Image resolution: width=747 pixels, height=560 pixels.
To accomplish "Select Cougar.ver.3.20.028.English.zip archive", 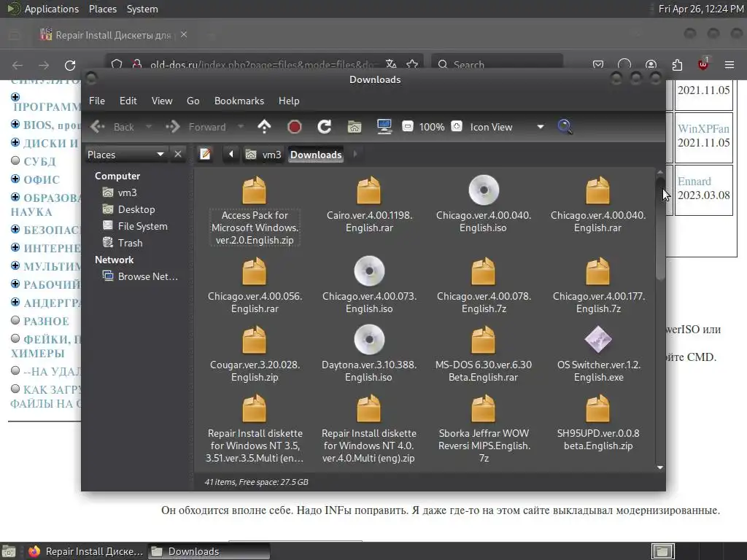I will (255, 354).
